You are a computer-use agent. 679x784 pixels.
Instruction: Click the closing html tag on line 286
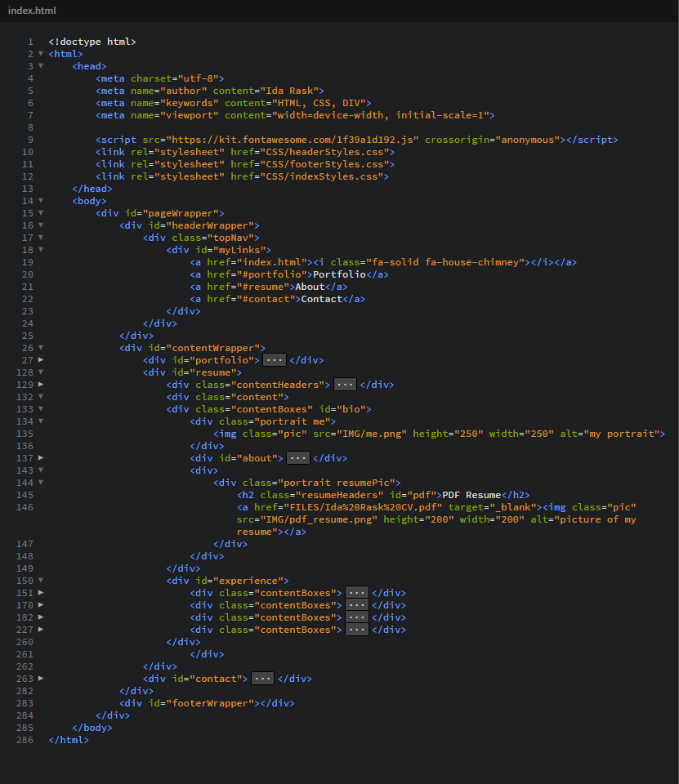[69, 740]
